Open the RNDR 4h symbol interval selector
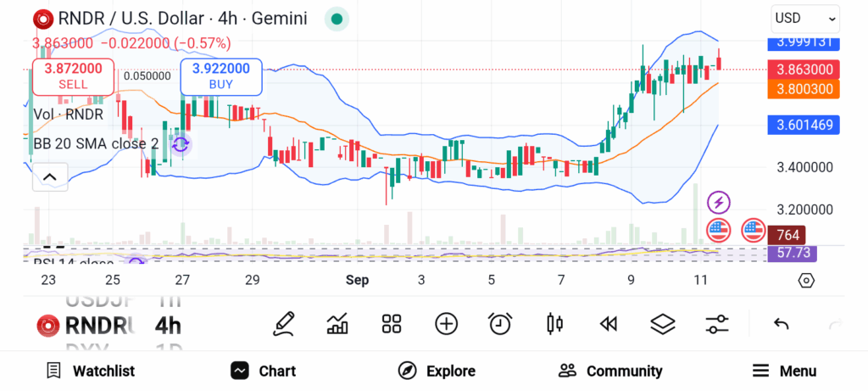The height and width of the screenshot is (391, 868). (110, 325)
